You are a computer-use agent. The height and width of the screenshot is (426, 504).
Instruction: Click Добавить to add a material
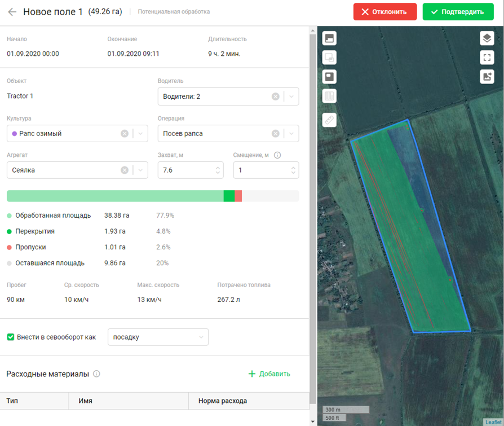point(269,374)
